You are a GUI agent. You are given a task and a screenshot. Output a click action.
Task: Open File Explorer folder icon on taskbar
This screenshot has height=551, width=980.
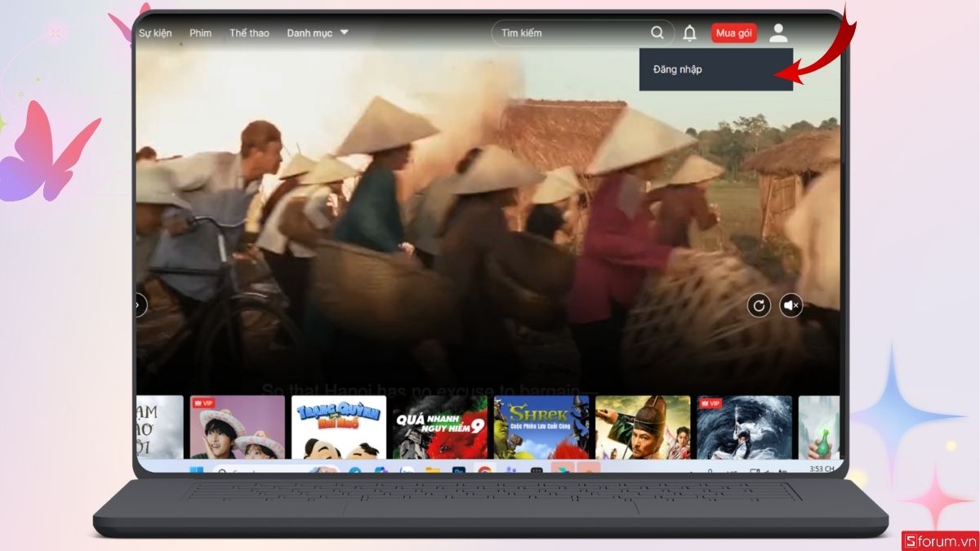(x=433, y=470)
